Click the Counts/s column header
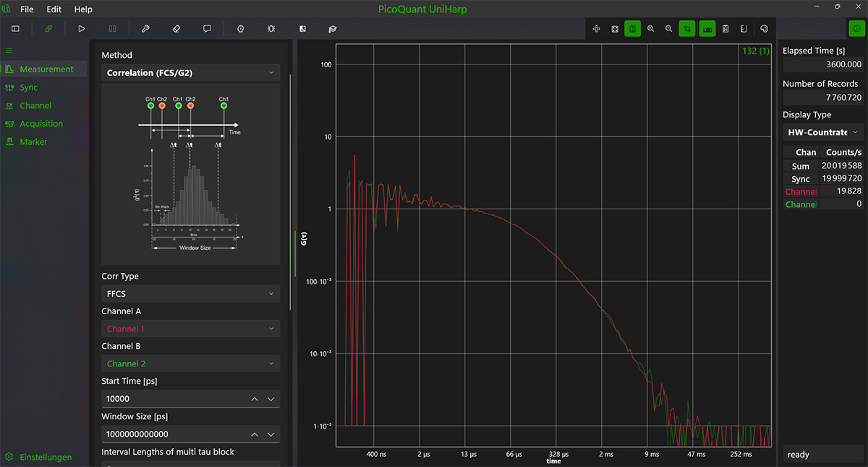Viewport: 868px width, 467px height. pyautogui.click(x=843, y=152)
